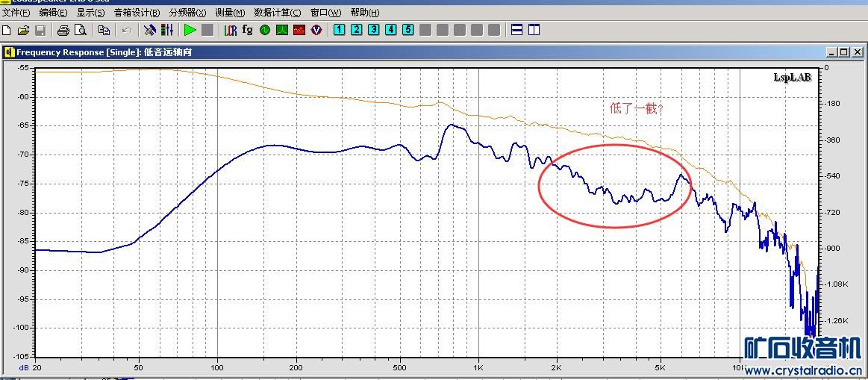Select curve slot 4 in the toolbar
The width and height of the screenshot is (868, 380).
tap(391, 30)
